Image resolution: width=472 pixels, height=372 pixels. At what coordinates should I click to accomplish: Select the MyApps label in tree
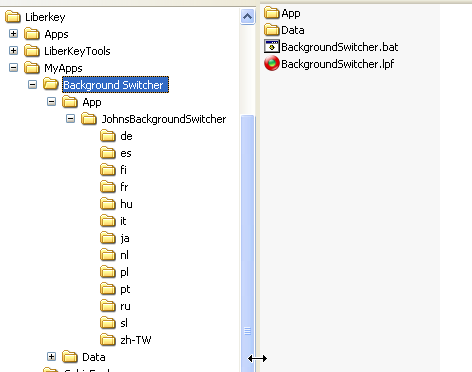63,68
